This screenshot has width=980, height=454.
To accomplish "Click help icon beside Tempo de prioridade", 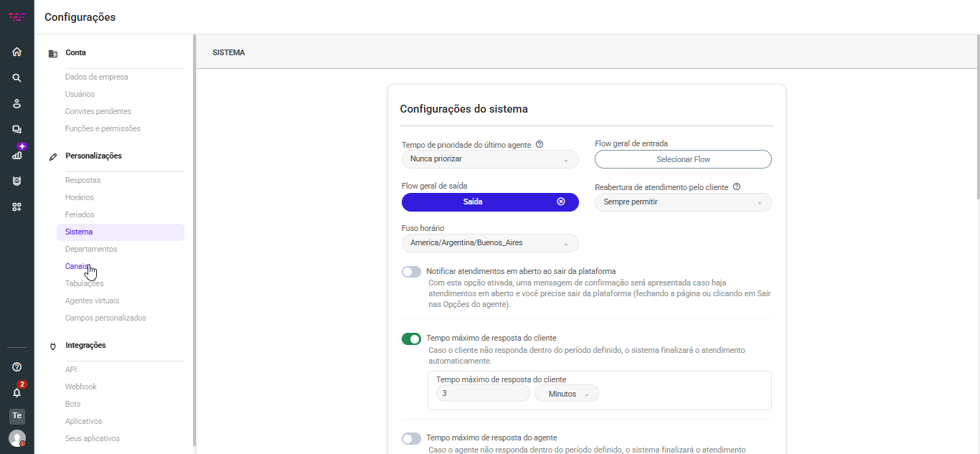I will [x=540, y=144].
